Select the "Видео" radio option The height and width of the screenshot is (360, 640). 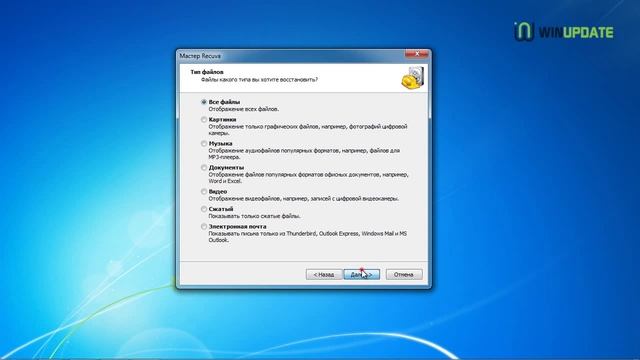[204, 191]
